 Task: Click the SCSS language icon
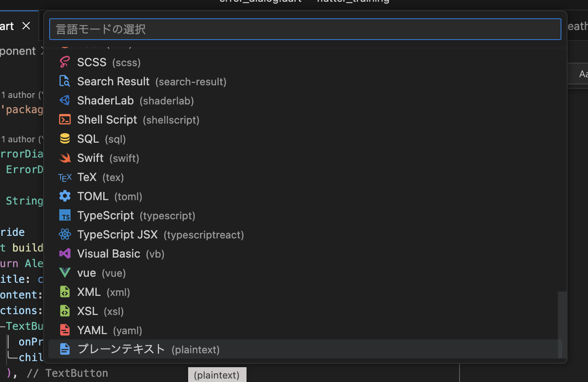click(x=65, y=62)
